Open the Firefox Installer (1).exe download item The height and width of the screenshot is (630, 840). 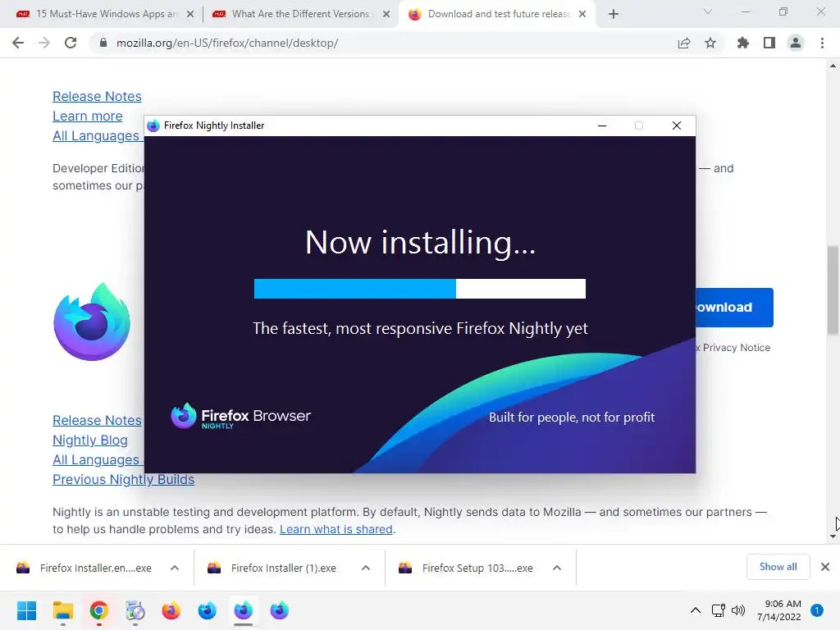272,568
